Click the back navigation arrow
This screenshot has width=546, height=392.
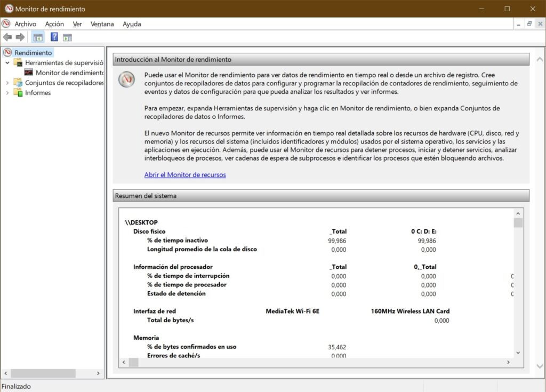pyautogui.click(x=7, y=37)
